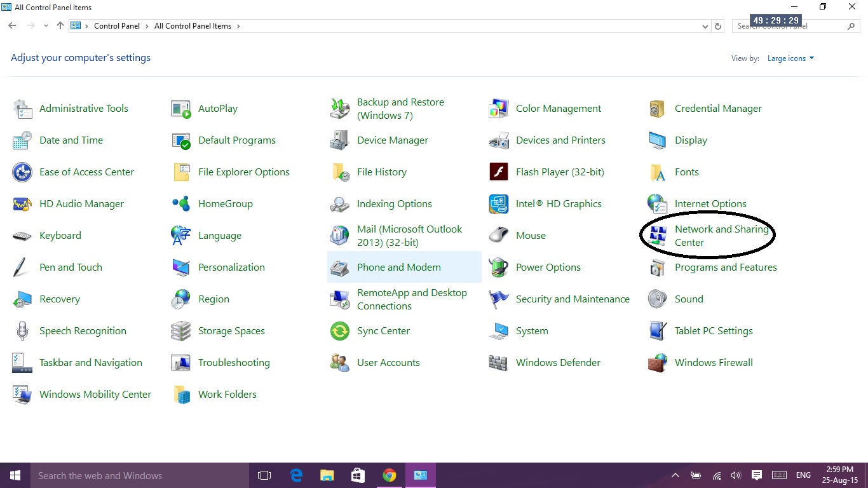Click the Fonts folder icon

[x=658, y=172]
